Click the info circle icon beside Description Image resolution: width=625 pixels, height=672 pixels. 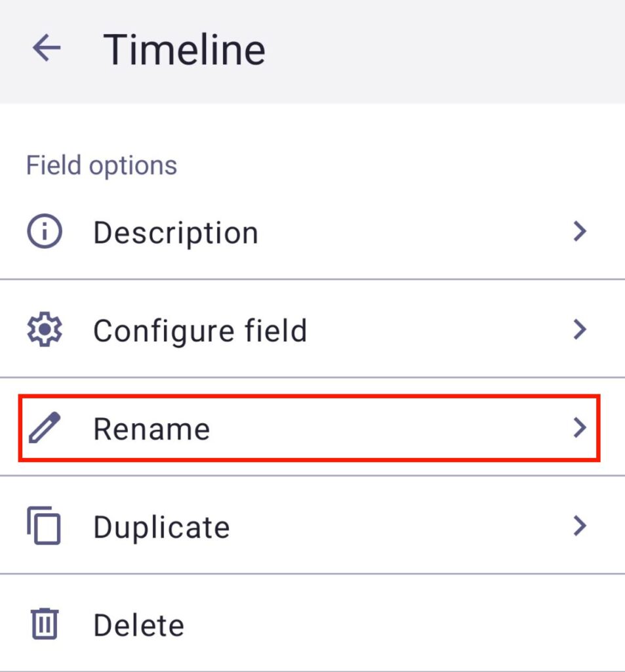click(x=44, y=232)
